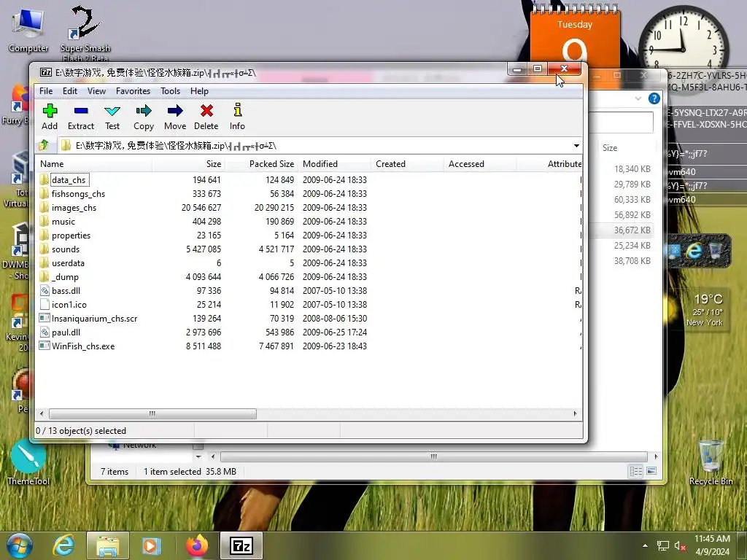Click the Explorer large icons view button

(x=651, y=472)
